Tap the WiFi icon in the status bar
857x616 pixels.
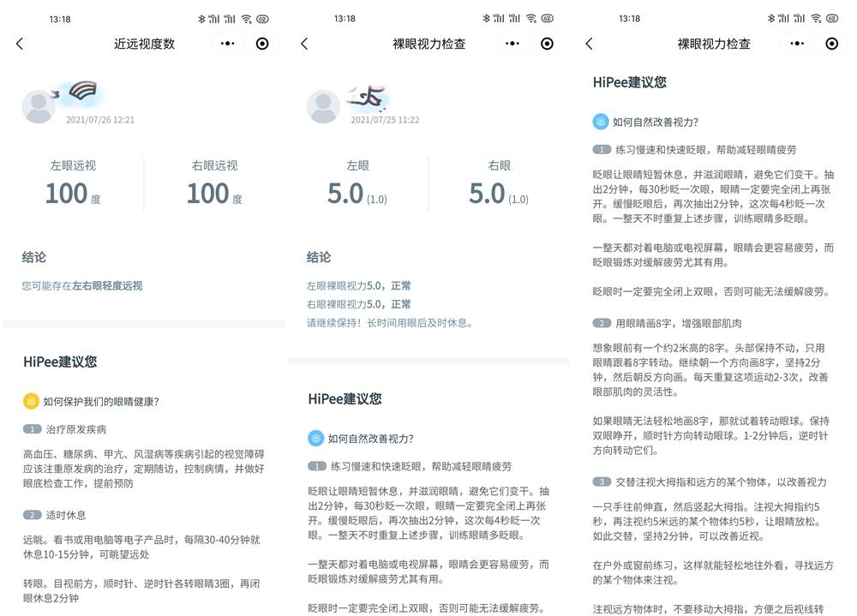coord(245,17)
